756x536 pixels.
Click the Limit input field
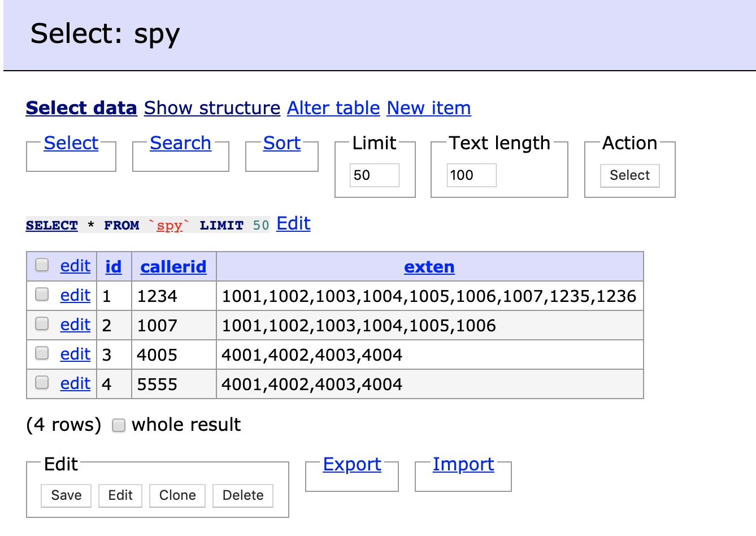374,175
